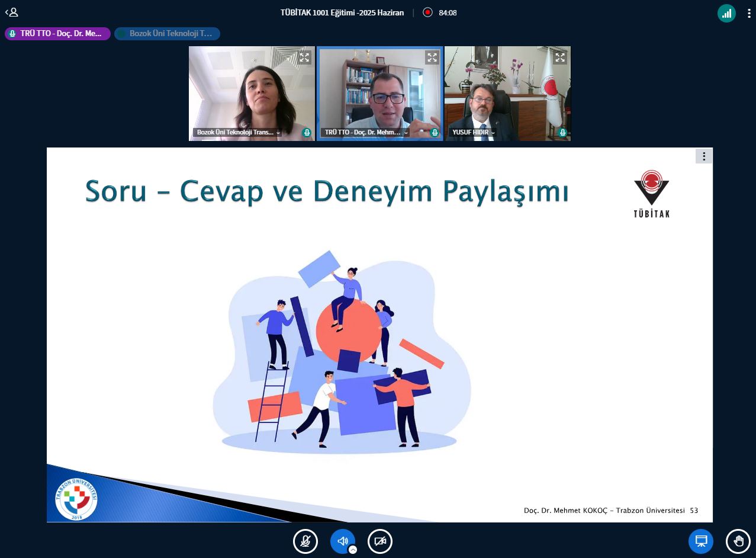This screenshot has width=756, height=558.
Task: Fullscreen the YUSUF HIDIR webcam
Action: tap(560, 57)
